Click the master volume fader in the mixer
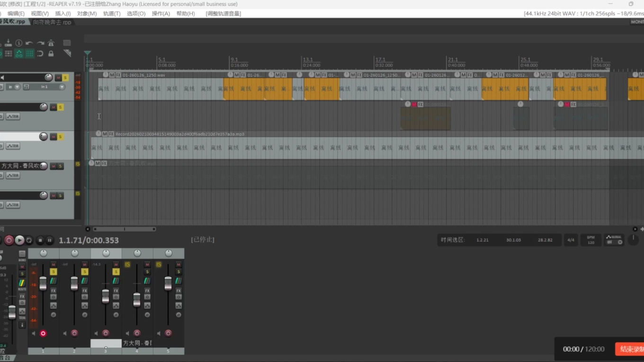 [x=12, y=312]
